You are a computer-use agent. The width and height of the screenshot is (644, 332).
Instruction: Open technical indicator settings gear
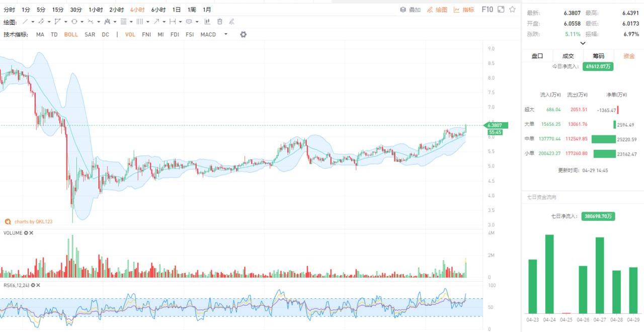pos(244,34)
